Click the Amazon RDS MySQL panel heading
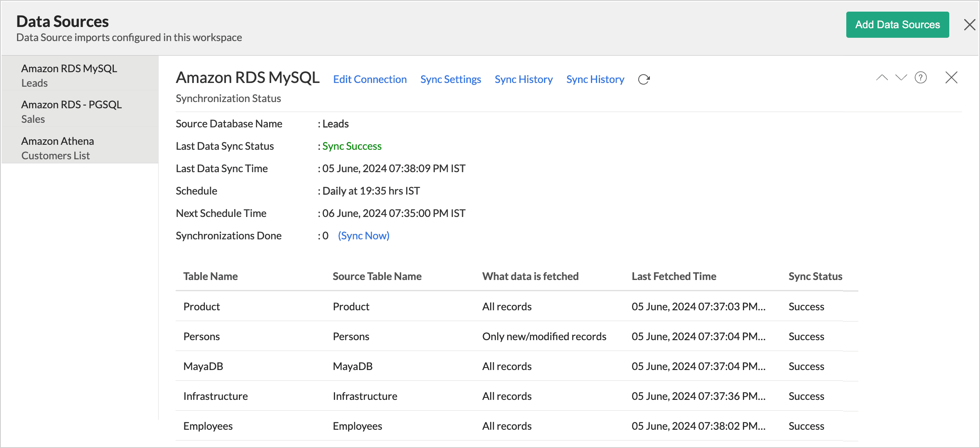The image size is (980, 448). (248, 78)
